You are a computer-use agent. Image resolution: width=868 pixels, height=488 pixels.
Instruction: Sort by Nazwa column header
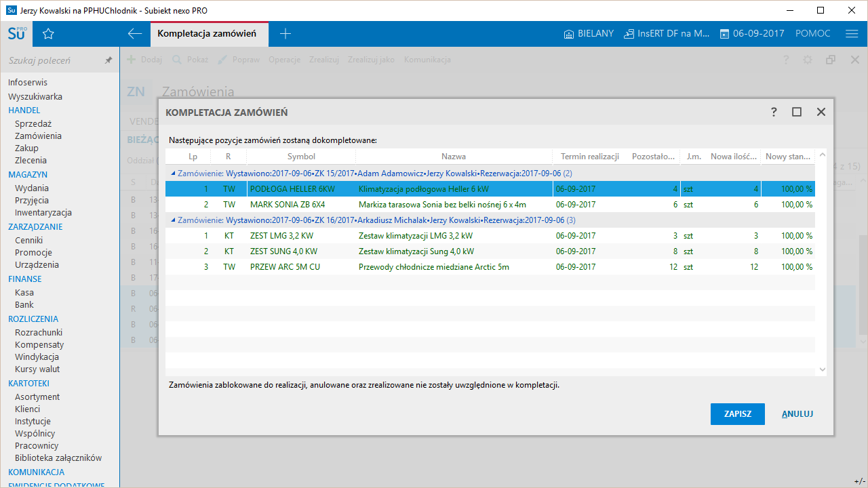[454, 157]
